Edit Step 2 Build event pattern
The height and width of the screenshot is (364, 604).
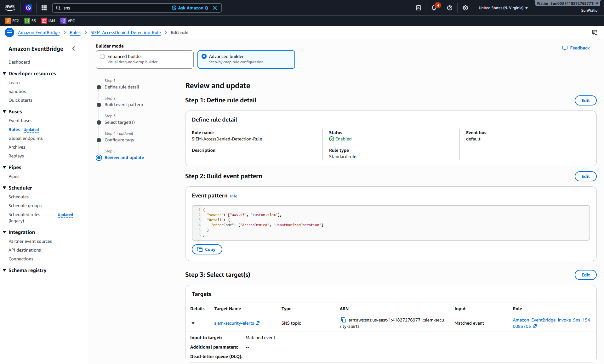tap(585, 176)
